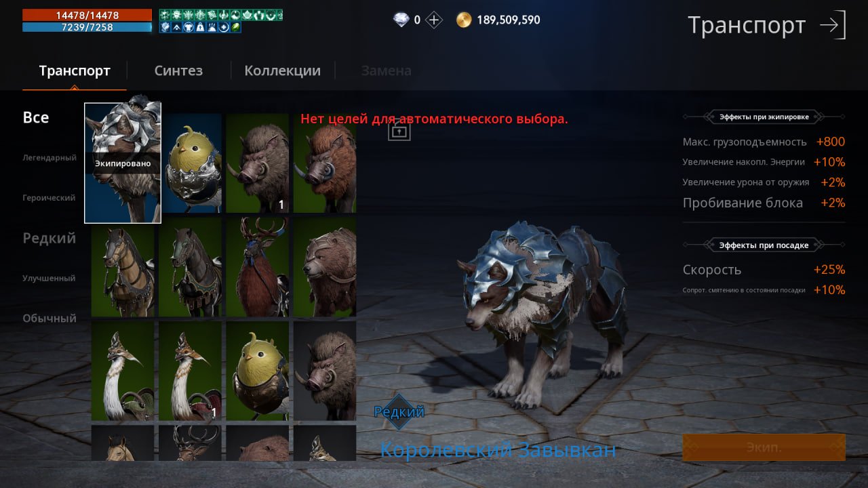This screenshot has width=868, height=488.
Task: Click the upload box icon above mount preview
Action: coord(399,130)
